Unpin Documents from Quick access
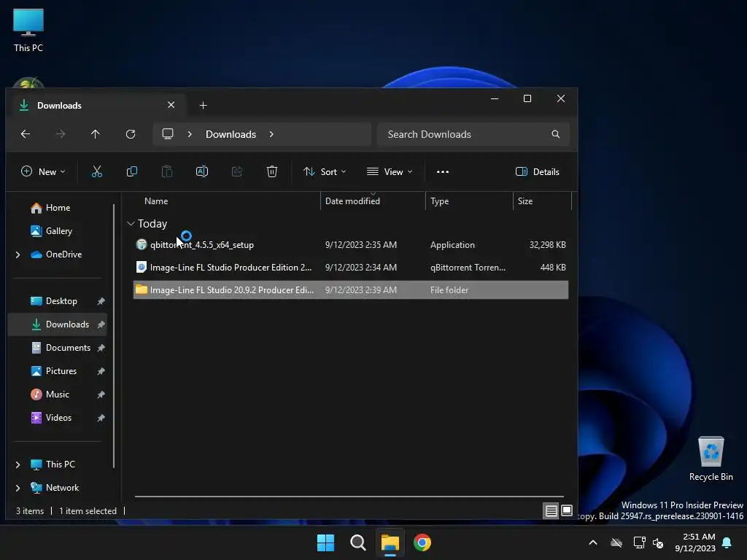This screenshot has width=747, height=560. click(x=101, y=348)
